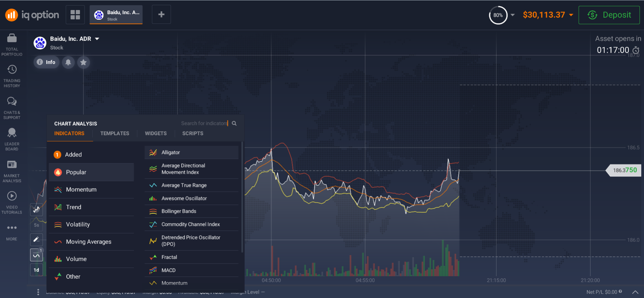Click the Info button under Baidu
The width and height of the screenshot is (644, 298).
point(46,62)
